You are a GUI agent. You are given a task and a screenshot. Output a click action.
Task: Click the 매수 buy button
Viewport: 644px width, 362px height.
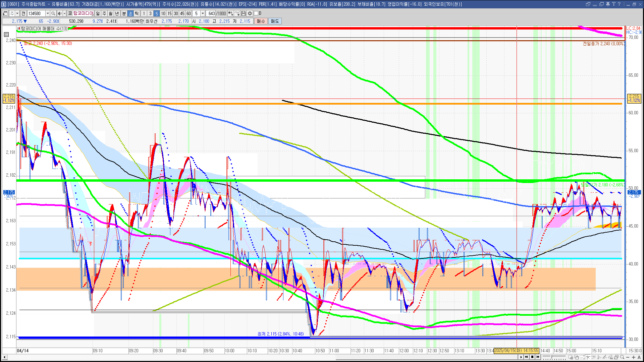[261, 21]
